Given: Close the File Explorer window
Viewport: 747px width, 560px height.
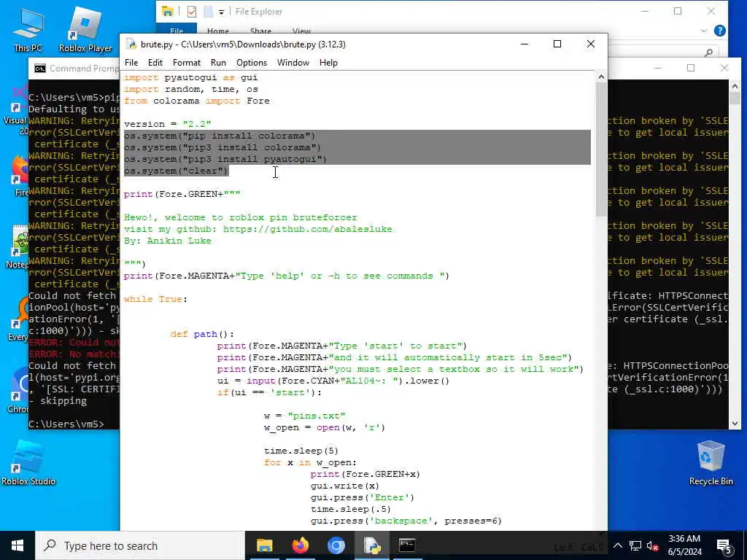Looking at the screenshot, I should (x=711, y=12).
